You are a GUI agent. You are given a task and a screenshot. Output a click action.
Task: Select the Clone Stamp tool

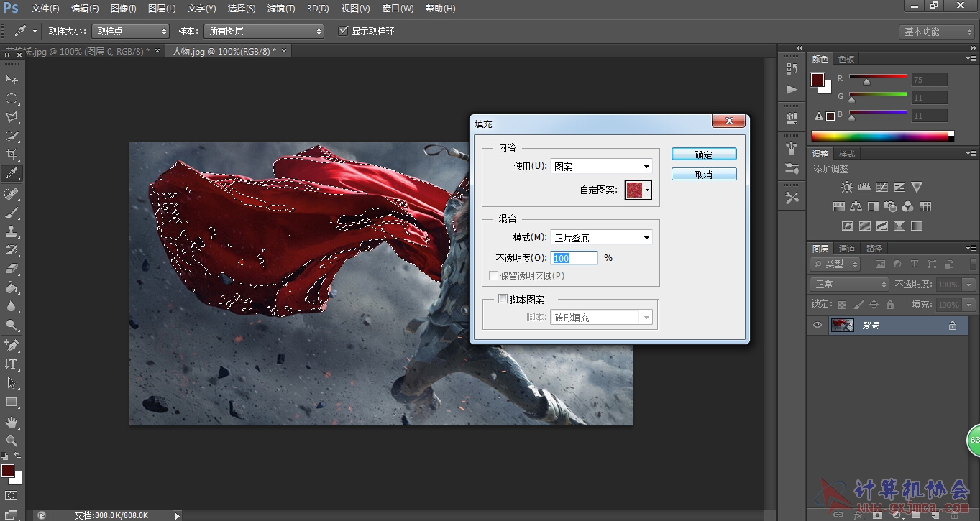(x=12, y=232)
